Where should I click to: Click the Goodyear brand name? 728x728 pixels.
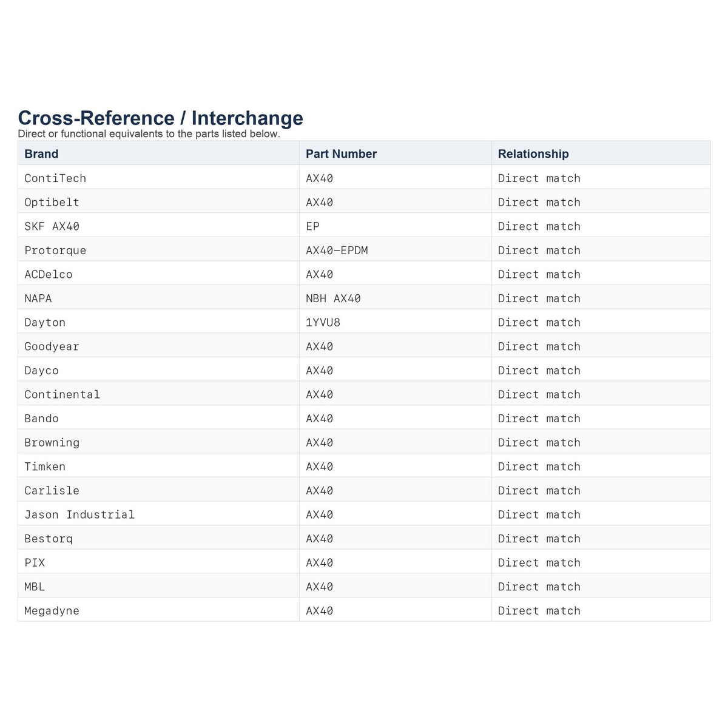tap(52, 347)
